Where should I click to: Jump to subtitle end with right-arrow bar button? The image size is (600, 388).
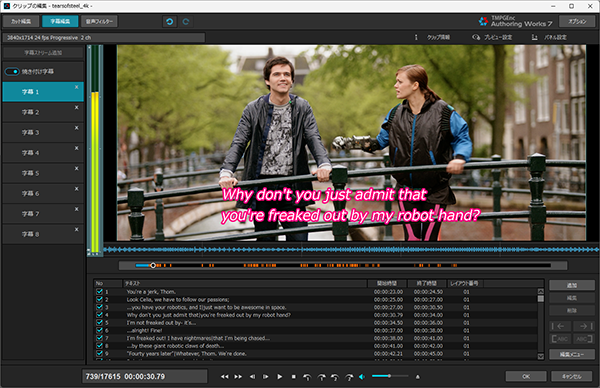pos(584,326)
